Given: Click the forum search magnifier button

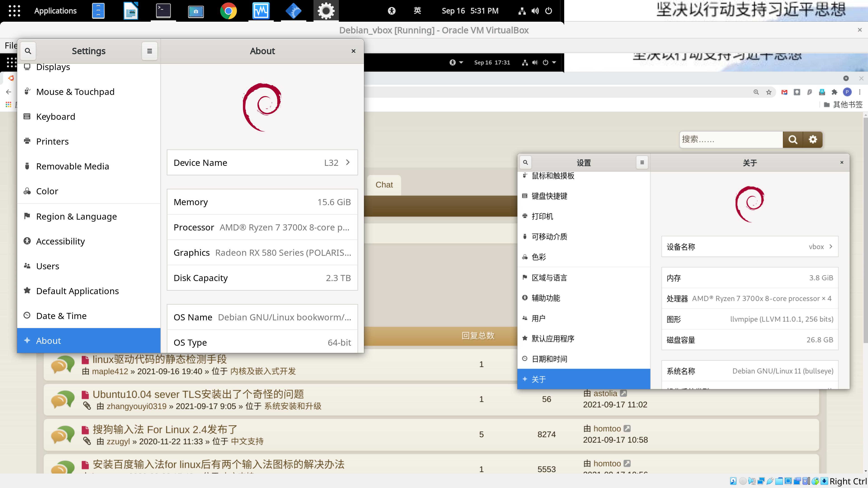Looking at the screenshot, I should click(793, 139).
